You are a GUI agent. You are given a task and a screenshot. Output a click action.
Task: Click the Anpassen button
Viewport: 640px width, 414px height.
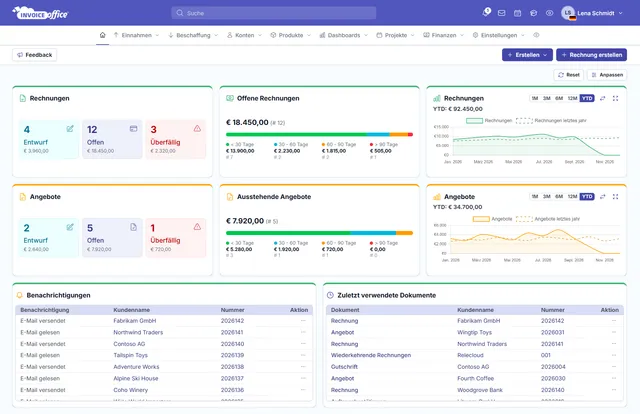(607, 75)
